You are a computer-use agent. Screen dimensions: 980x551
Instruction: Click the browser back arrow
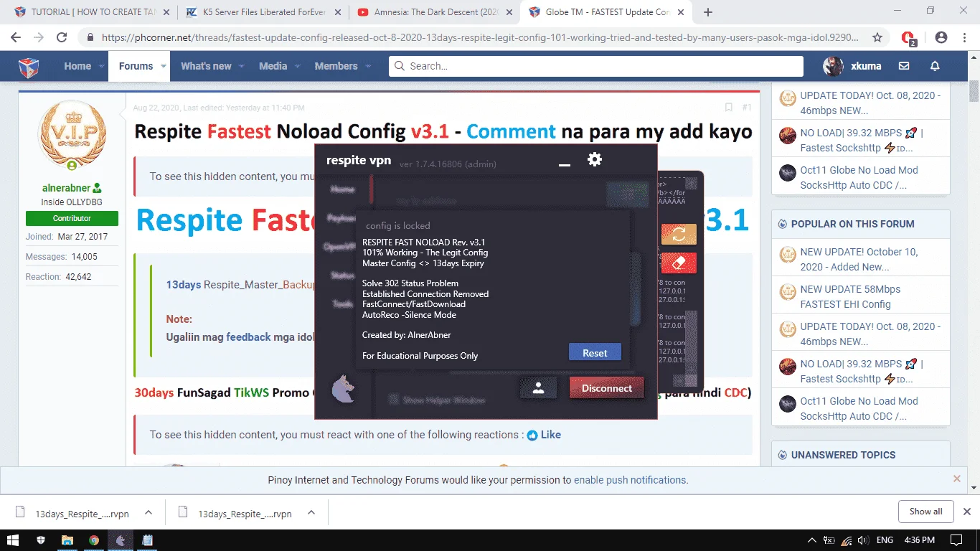click(x=16, y=37)
